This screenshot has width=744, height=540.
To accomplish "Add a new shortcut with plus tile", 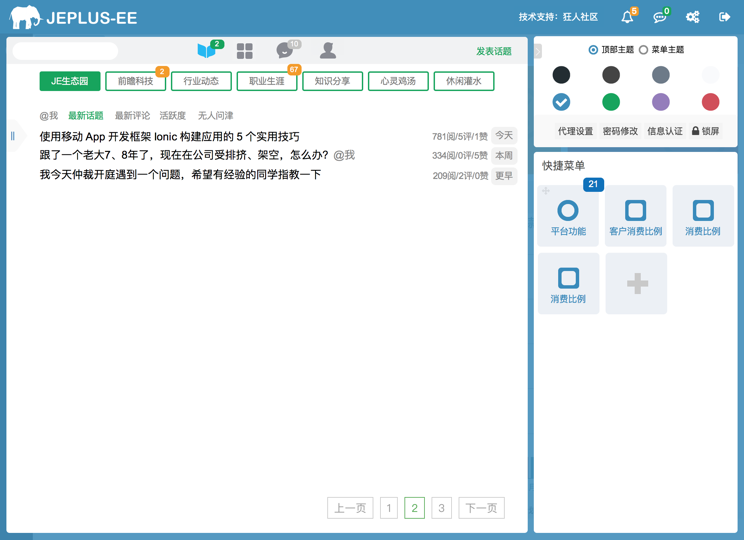I will (x=636, y=284).
